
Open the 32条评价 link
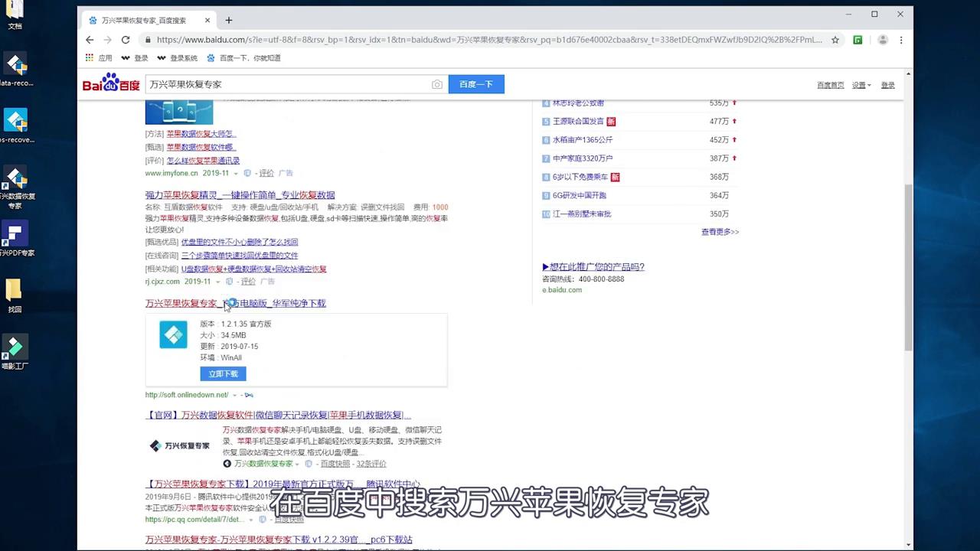coord(371,464)
